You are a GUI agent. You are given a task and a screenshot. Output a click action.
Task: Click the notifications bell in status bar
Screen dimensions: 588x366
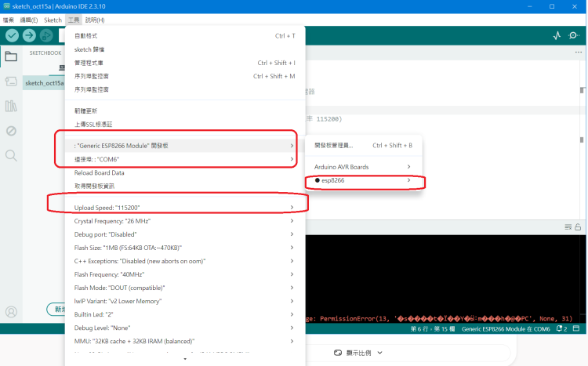[x=561, y=329]
